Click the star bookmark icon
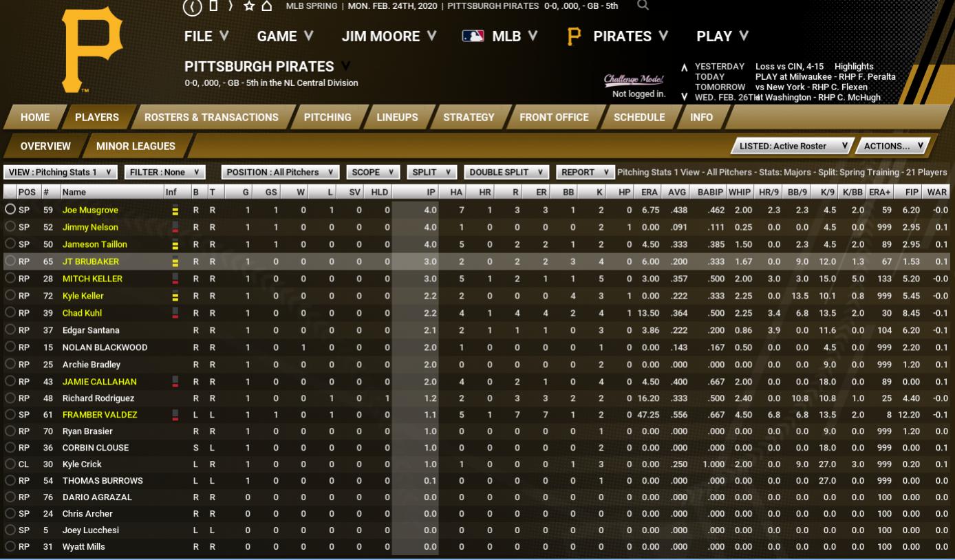The height and width of the screenshot is (560, 955). 249,6
